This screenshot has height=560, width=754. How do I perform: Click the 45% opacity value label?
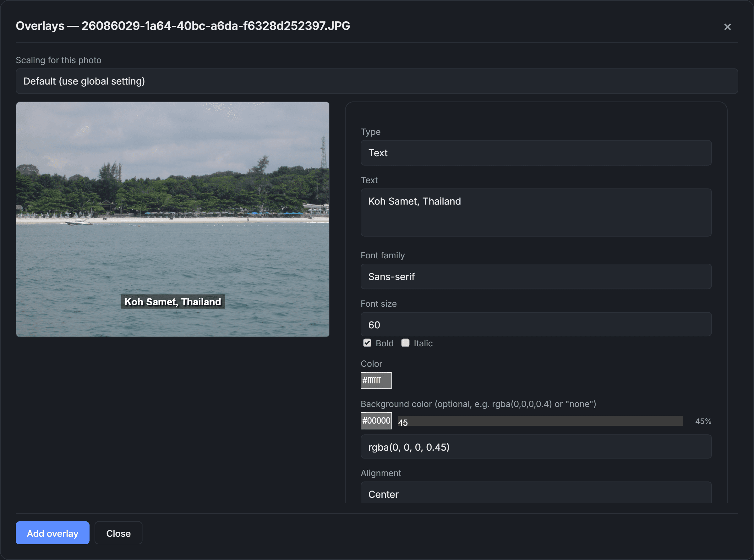(703, 421)
